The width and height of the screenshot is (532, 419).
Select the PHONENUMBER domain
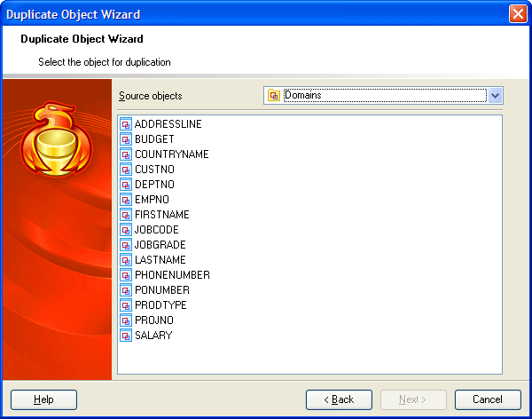click(x=172, y=275)
